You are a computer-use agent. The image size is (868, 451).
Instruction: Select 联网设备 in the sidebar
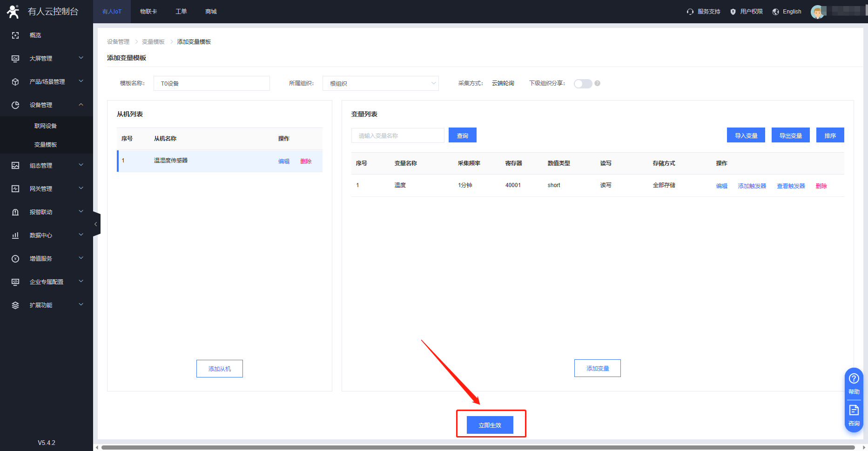[x=46, y=126]
